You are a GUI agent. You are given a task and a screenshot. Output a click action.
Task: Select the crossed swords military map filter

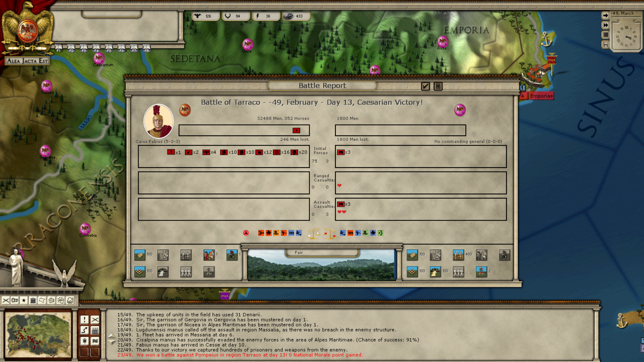(x=6, y=300)
